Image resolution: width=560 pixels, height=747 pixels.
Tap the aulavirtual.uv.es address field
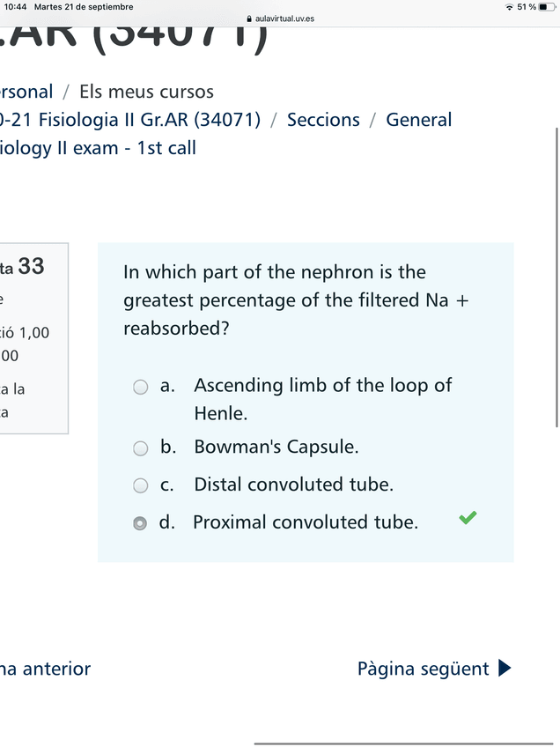[x=284, y=18]
